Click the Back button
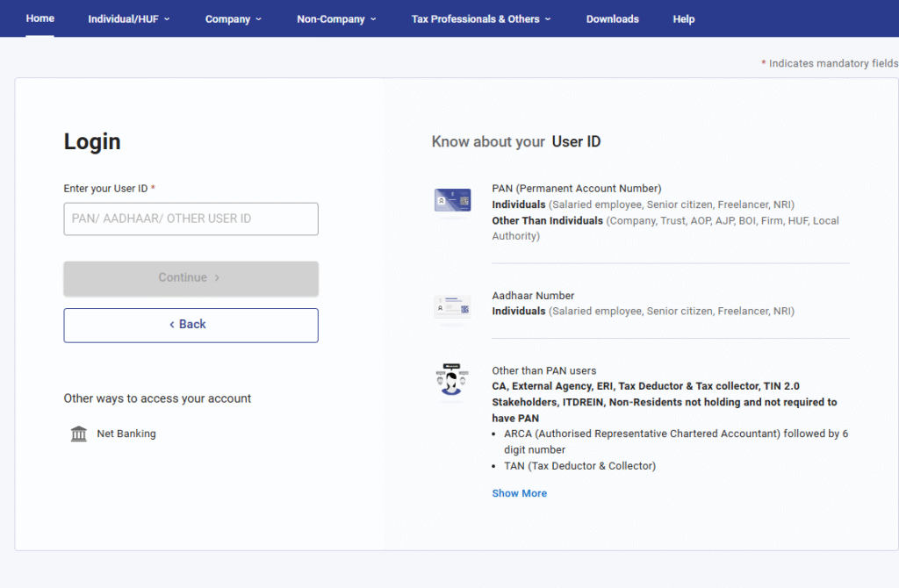The height and width of the screenshot is (588, 899). coord(191,325)
